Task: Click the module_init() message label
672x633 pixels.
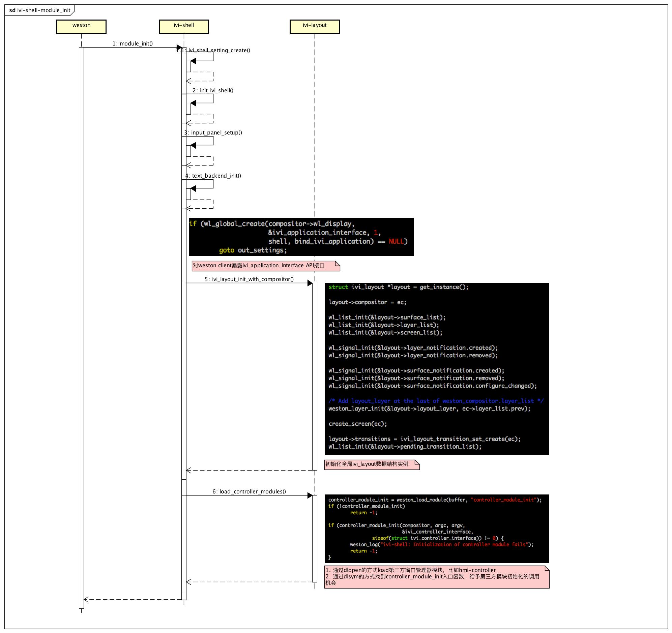Action: 133,43
